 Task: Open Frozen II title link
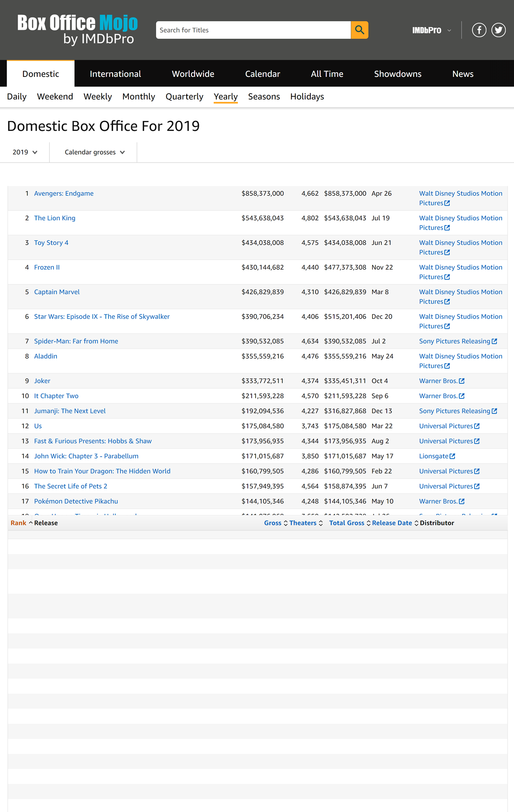click(x=47, y=267)
